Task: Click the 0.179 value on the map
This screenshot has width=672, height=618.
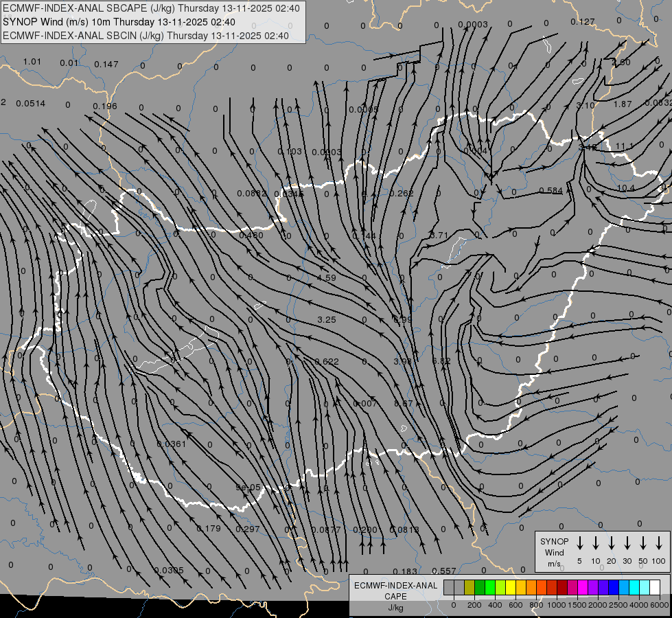Action: pyautogui.click(x=209, y=529)
